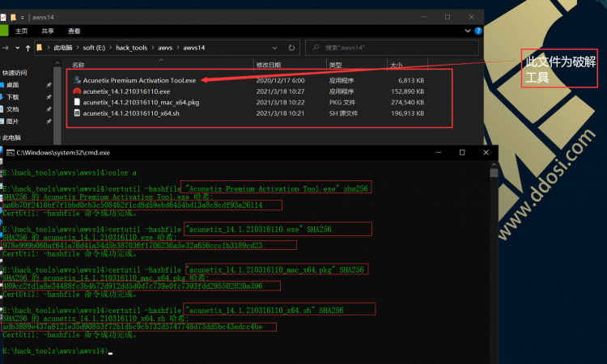607x364 pixels.
Task: Click the 489cc2fd1a8e hash line in cmd
Action: (133, 286)
